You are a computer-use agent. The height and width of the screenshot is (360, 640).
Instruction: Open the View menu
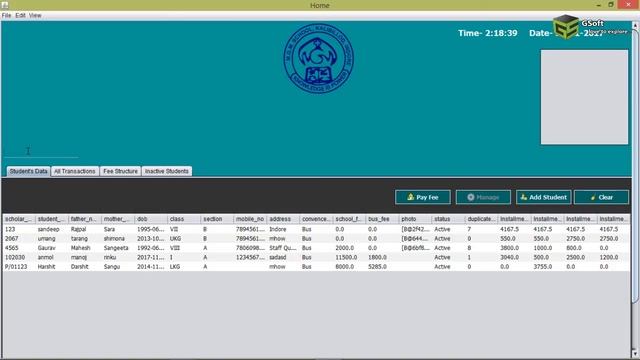coord(35,16)
